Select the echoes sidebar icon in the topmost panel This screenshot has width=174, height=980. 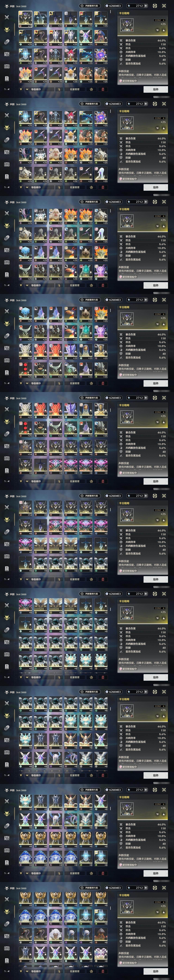point(7,30)
